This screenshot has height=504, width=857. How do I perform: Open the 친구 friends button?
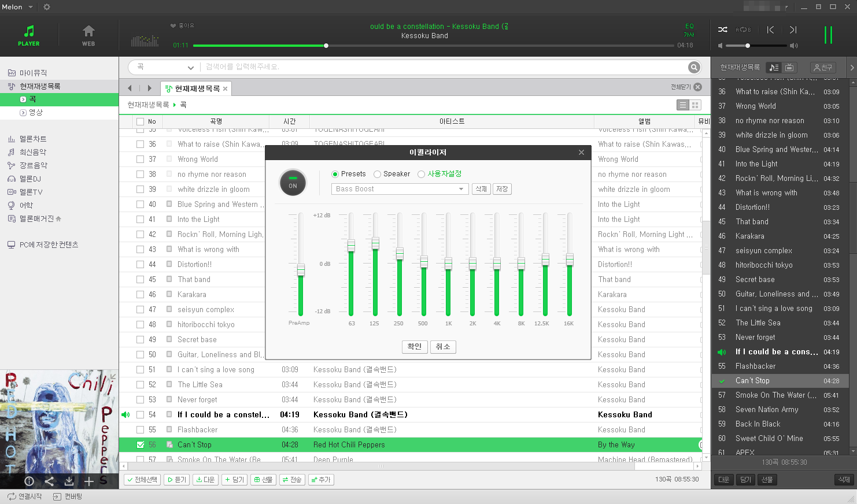click(823, 68)
